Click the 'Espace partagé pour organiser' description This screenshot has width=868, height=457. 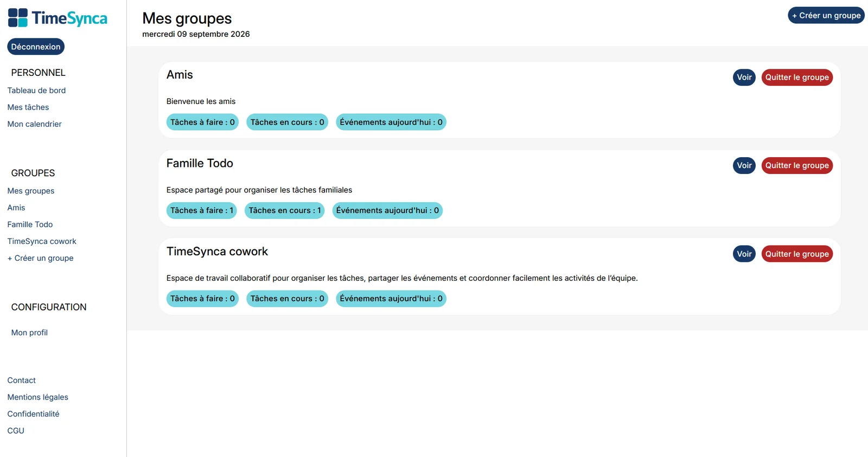click(259, 190)
